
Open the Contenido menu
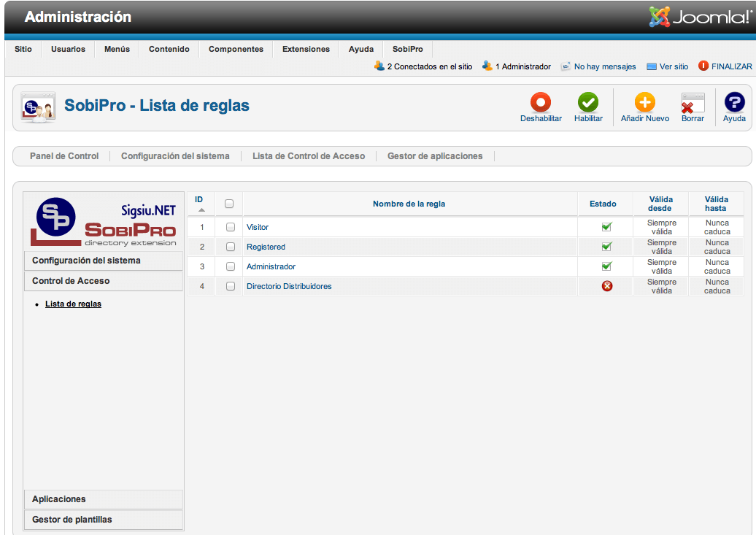[169, 49]
